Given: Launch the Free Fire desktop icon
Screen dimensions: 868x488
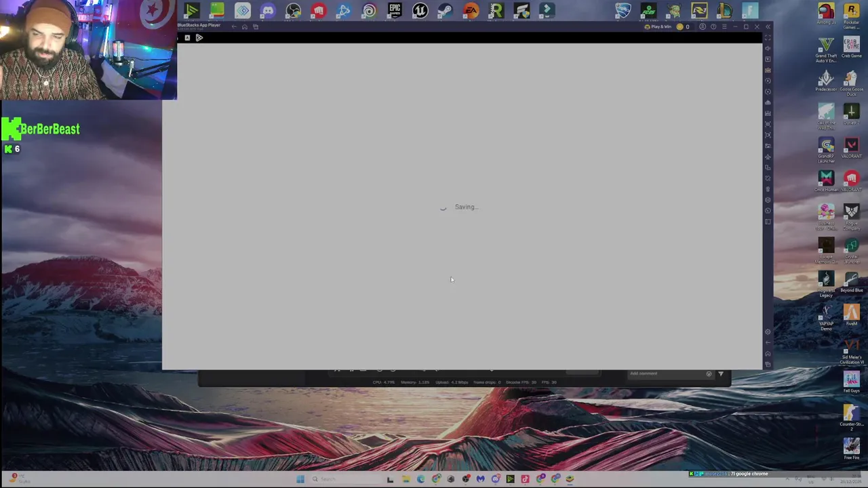Looking at the screenshot, I should [x=852, y=449].
